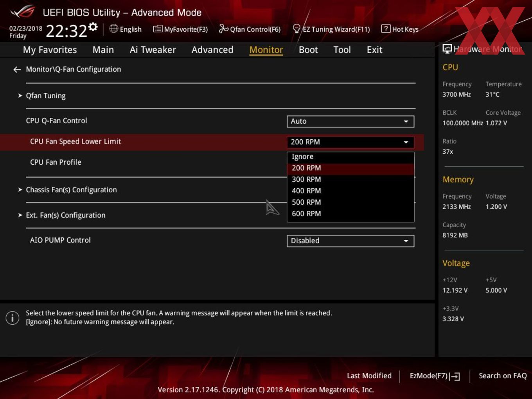Go to Advanced tab
Image resolution: width=532 pixels, height=399 pixels.
[212, 50]
